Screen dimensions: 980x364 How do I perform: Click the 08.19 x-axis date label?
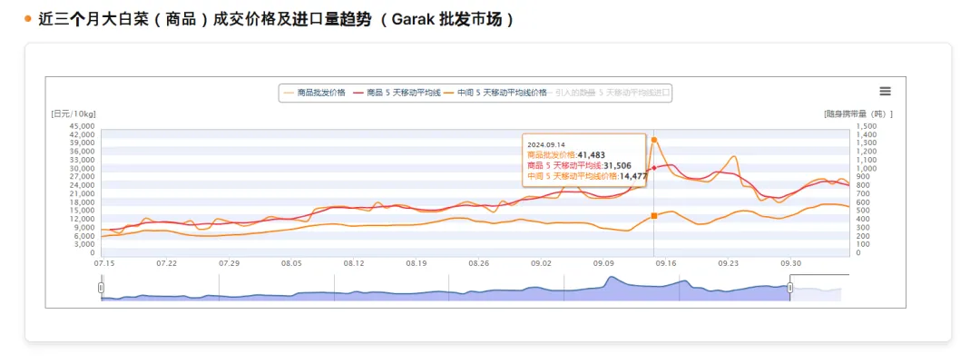coord(416,263)
